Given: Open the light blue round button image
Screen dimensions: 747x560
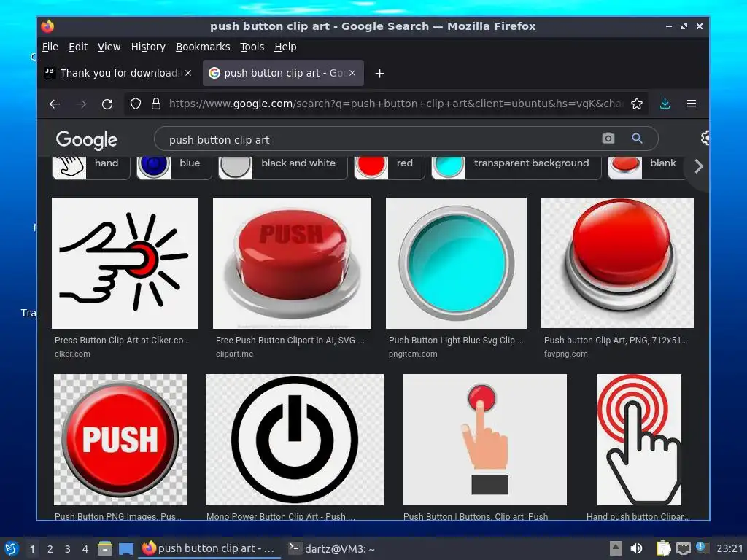Looking at the screenshot, I should [x=456, y=262].
